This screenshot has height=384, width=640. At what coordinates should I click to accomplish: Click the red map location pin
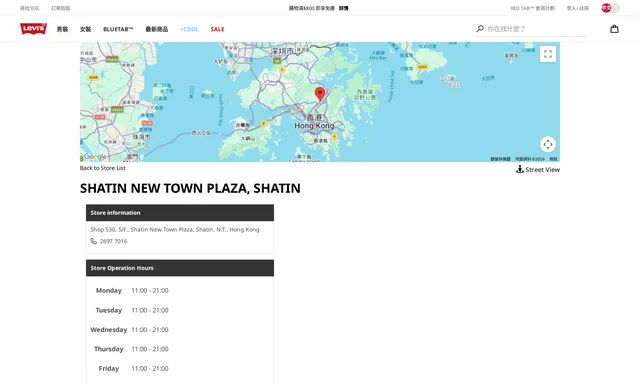[x=320, y=94]
